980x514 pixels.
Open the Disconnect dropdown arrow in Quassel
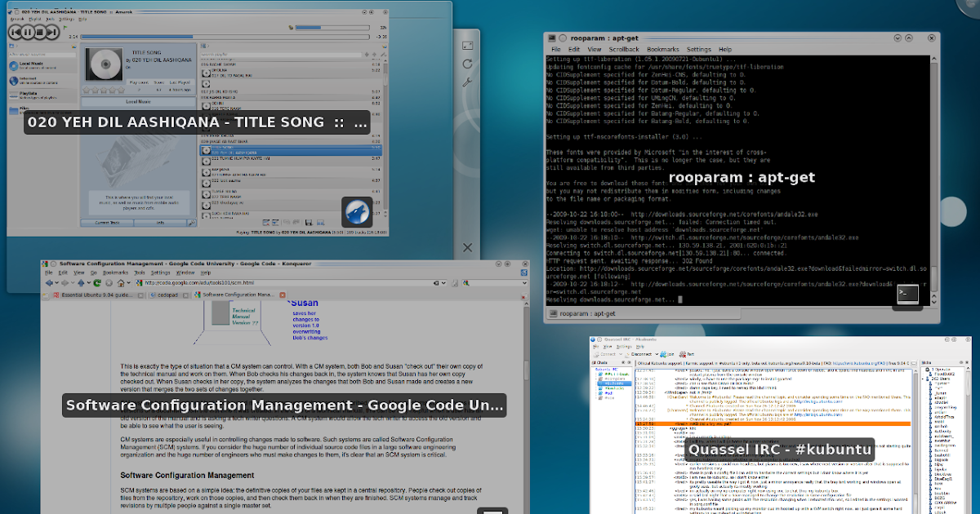657,354
